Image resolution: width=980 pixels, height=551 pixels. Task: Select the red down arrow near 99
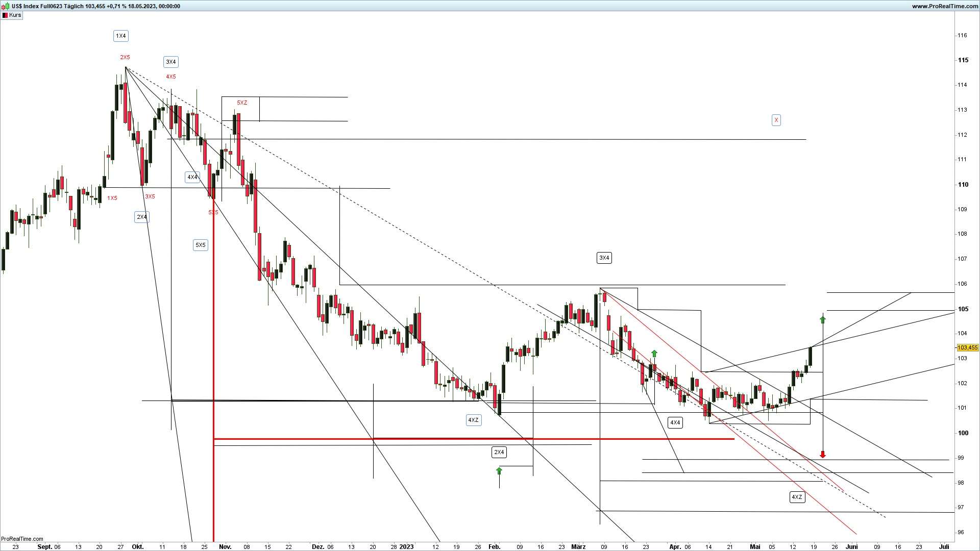823,454
